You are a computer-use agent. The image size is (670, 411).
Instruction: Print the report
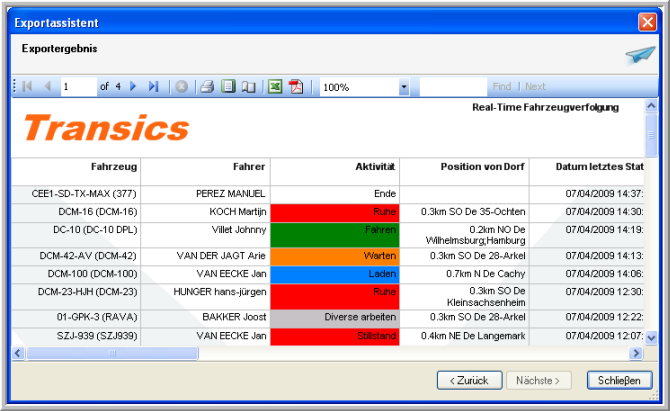point(207,87)
